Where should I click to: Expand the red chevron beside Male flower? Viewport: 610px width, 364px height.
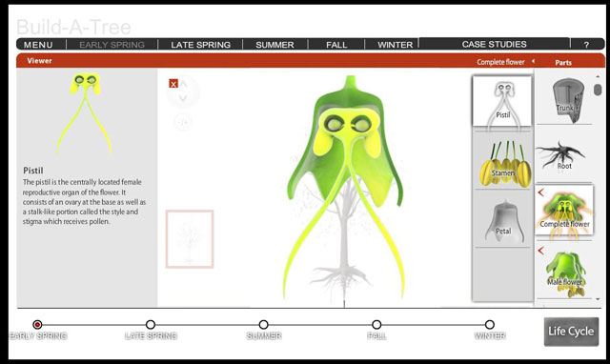(x=540, y=251)
